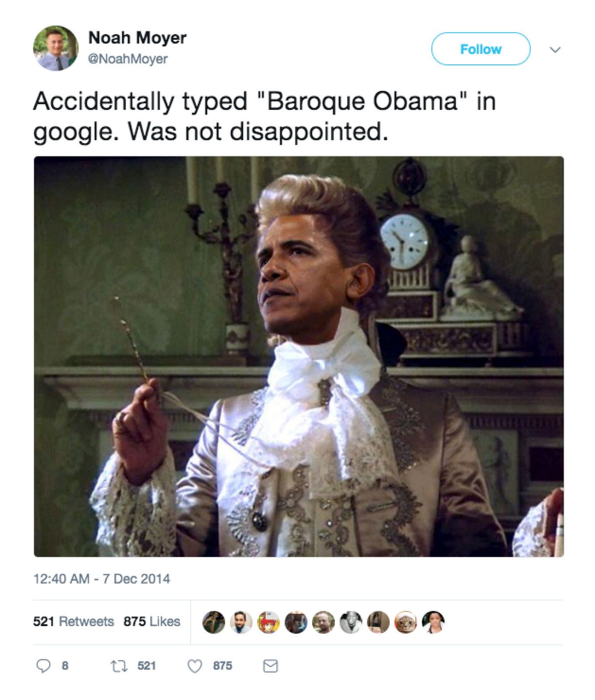Click the black-and-white liker avatar

click(x=351, y=622)
